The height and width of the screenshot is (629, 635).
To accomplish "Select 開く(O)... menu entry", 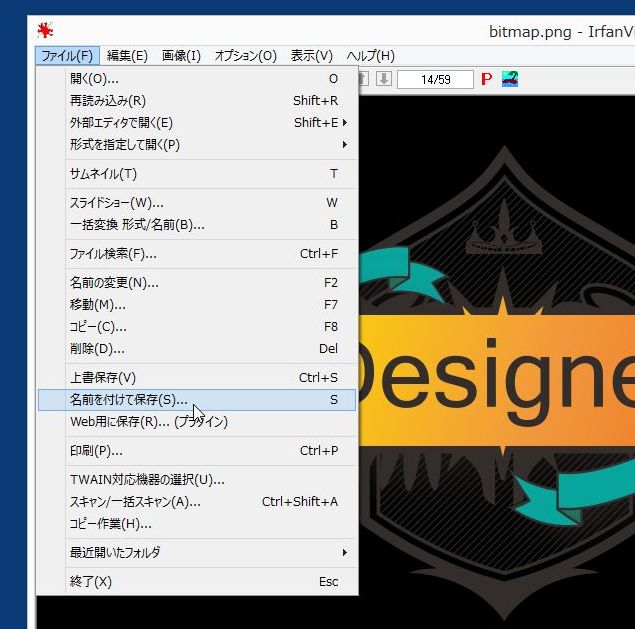I will tap(197, 79).
